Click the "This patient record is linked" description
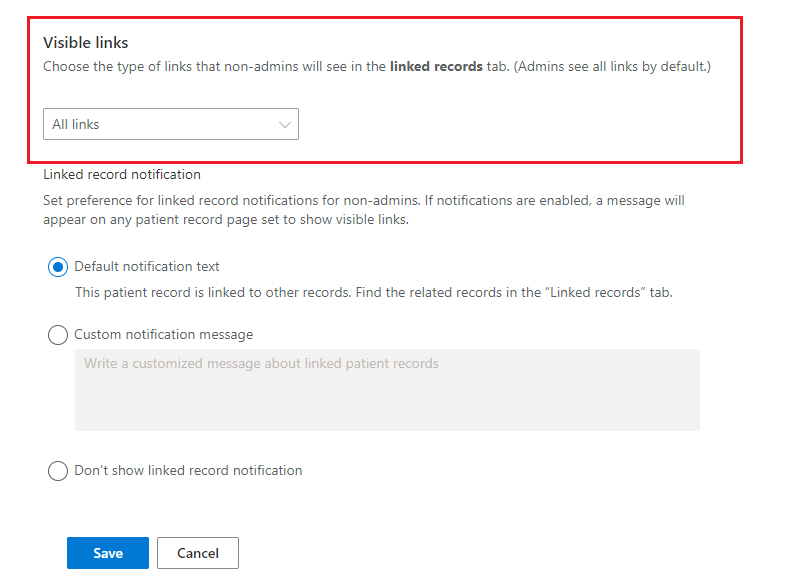Screen dimensions: 797x576 pyautogui.click(x=374, y=293)
